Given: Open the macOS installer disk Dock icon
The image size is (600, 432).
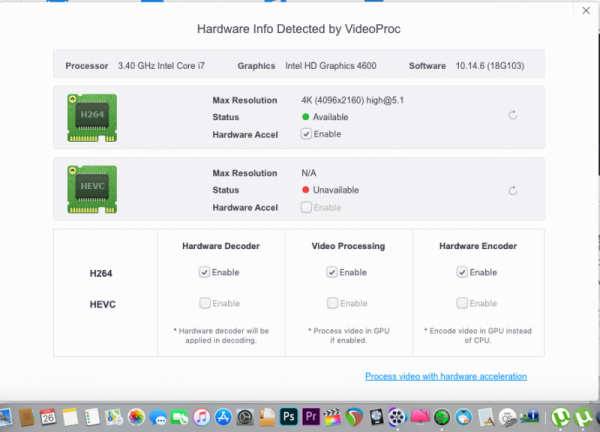Looking at the screenshot, I should click(x=508, y=417).
